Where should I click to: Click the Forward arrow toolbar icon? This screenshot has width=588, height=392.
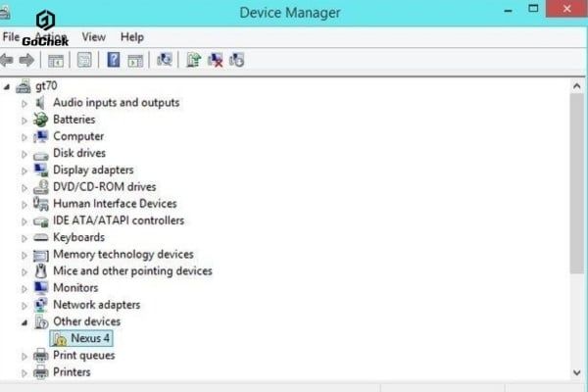point(26,60)
